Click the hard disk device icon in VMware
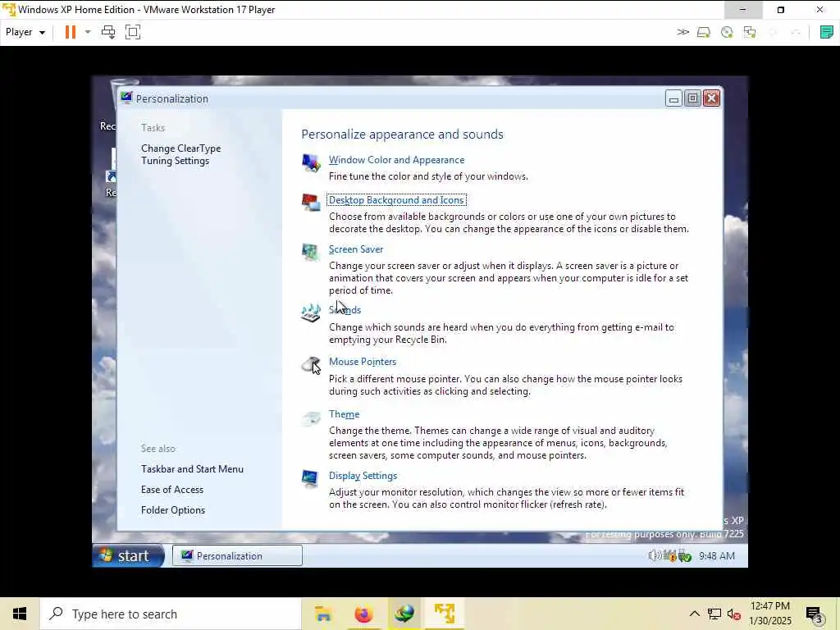 click(x=703, y=33)
